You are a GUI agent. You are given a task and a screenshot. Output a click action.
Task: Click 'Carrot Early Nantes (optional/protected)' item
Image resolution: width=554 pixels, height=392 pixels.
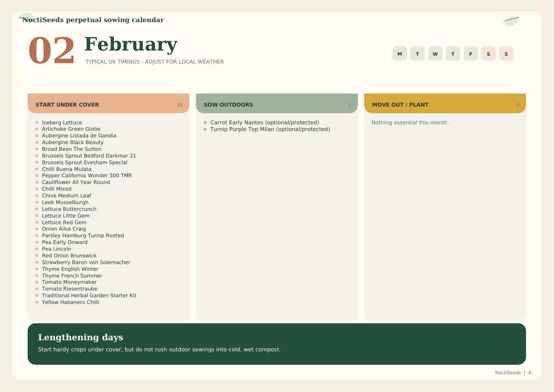tap(264, 123)
